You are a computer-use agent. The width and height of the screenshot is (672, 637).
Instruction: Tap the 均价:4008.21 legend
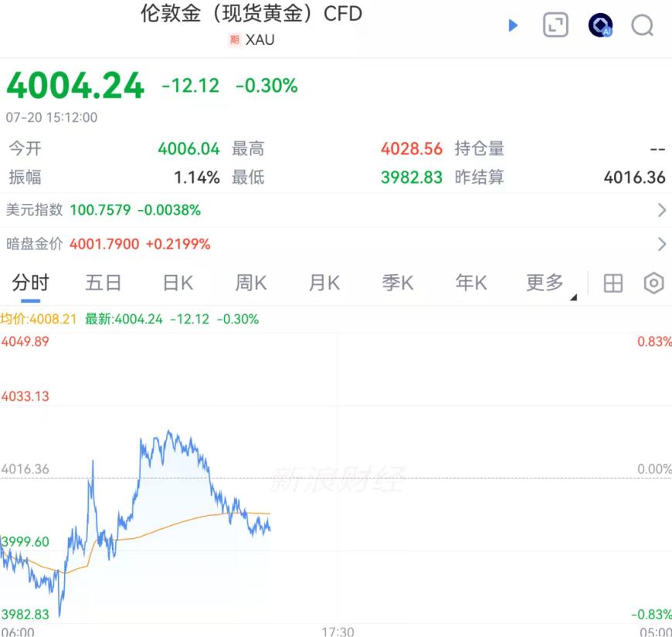(38, 319)
